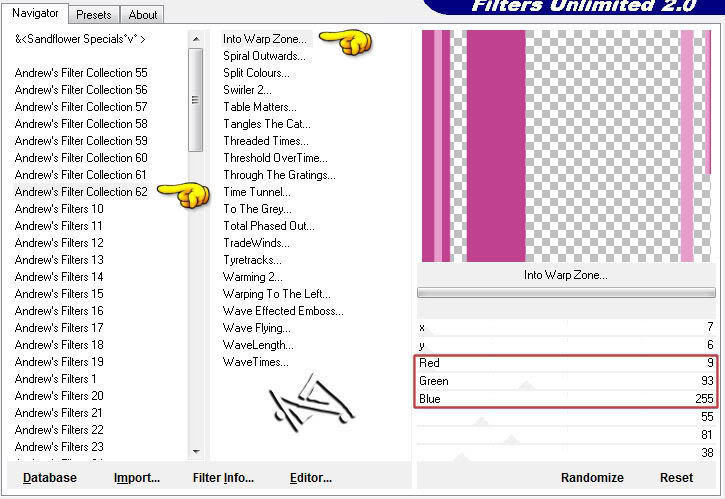The width and height of the screenshot is (725, 499).
Task: Click the category list scroll down arrow
Action: [x=196, y=452]
